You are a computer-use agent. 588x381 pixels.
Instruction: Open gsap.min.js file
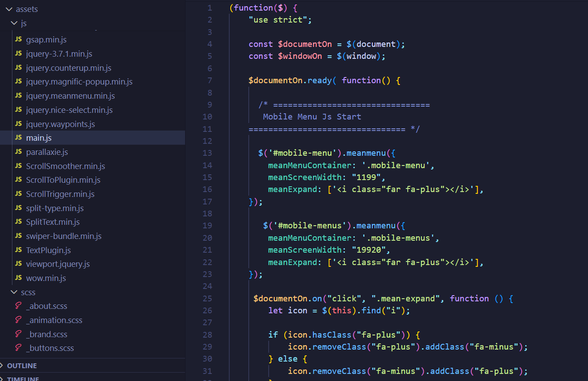pyautogui.click(x=46, y=39)
